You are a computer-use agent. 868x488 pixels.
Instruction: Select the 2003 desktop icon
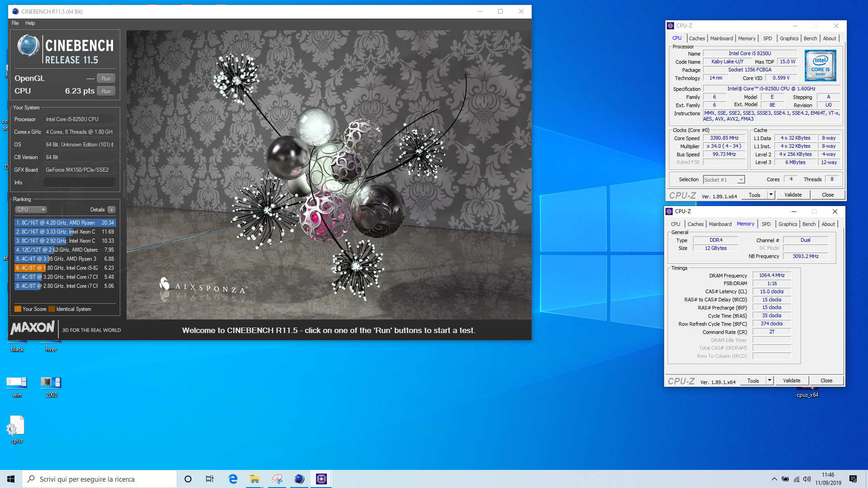51,387
